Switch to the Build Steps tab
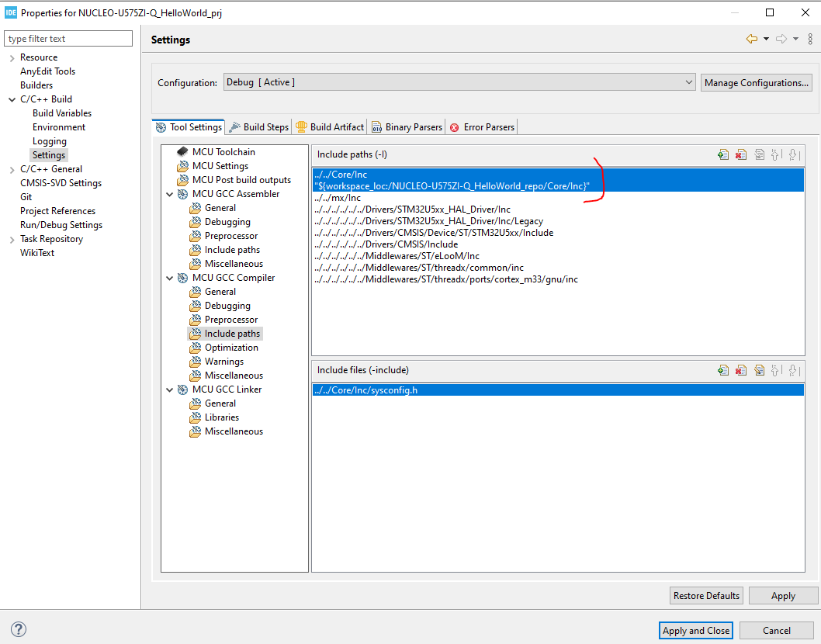 point(264,126)
